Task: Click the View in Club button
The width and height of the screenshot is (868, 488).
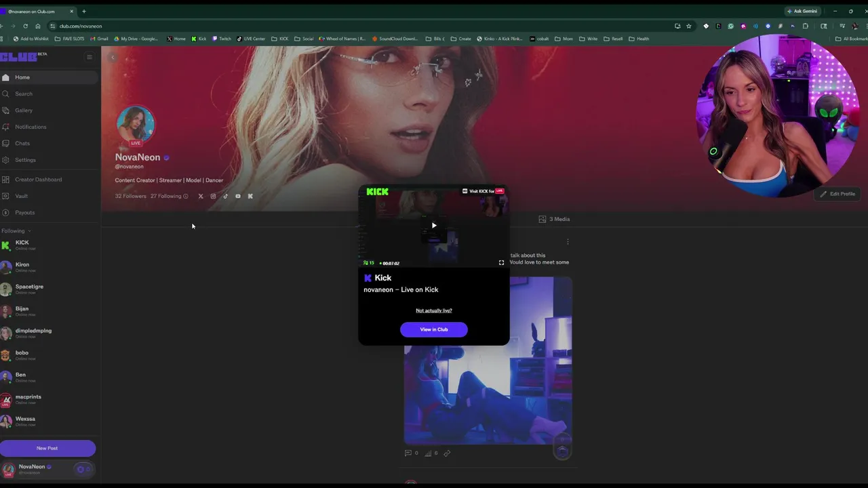Action: pyautogui.click(x=434, y=329)
